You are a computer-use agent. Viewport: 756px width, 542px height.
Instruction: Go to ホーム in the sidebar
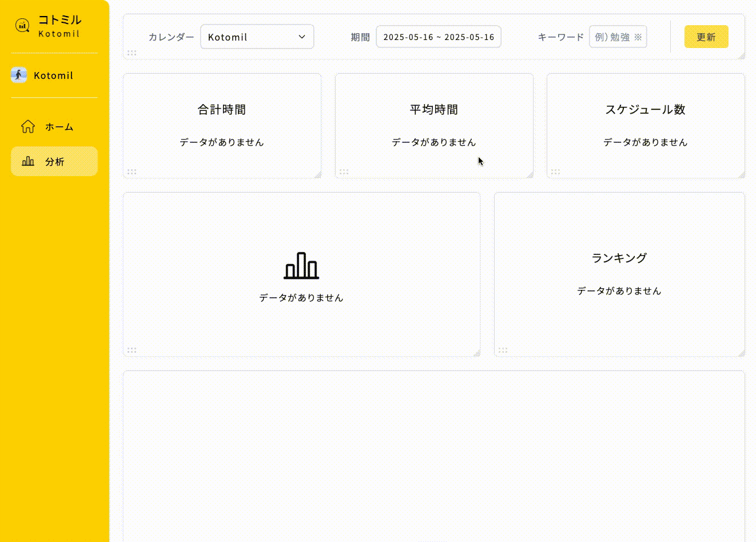(x=54, y=126)
